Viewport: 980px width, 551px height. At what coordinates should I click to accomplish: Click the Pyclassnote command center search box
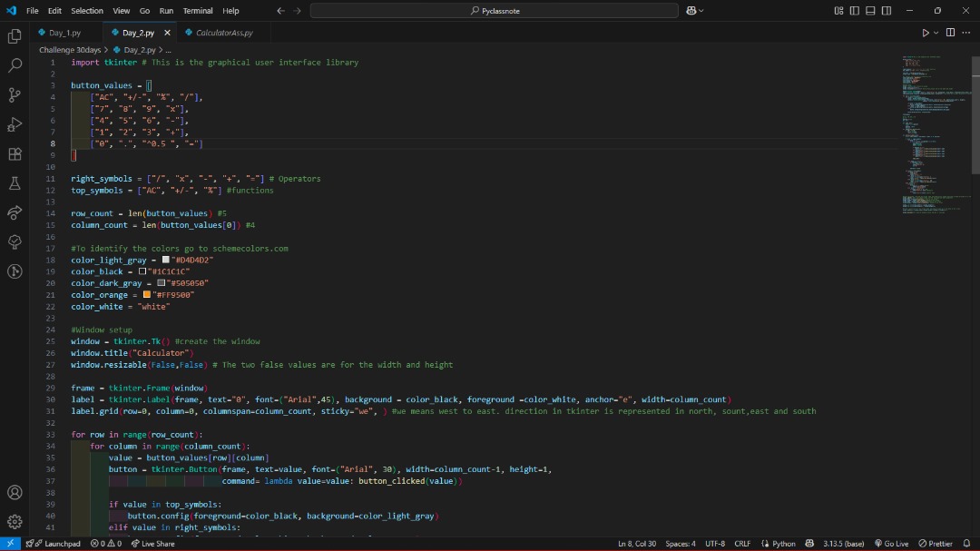[495, 11]
